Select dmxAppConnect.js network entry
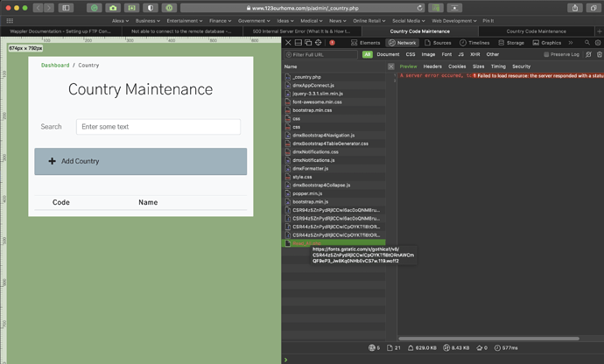The height and width of the screenshot is (364, 604). coord(334,85)
